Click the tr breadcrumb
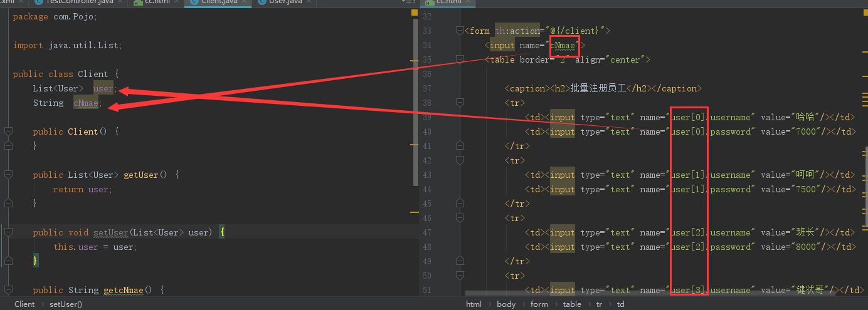 [x=599, y=304]
